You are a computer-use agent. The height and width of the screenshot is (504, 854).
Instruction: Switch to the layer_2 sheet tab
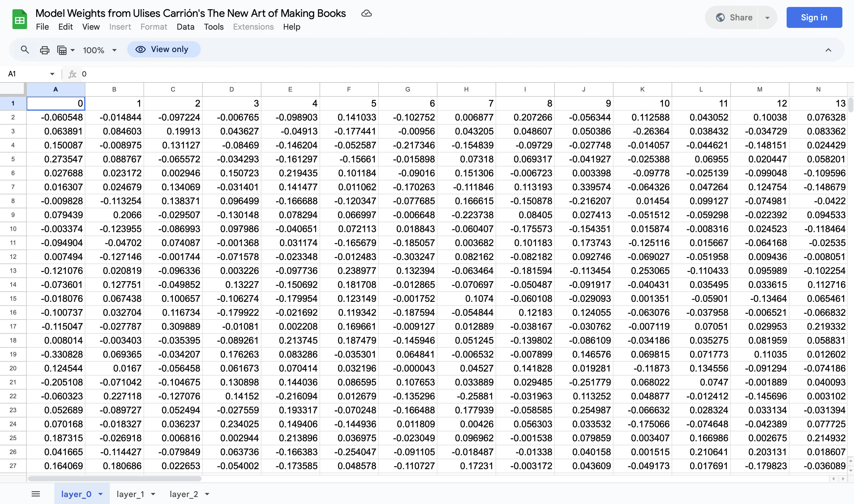pyautogui.click(x=184, y=494)
